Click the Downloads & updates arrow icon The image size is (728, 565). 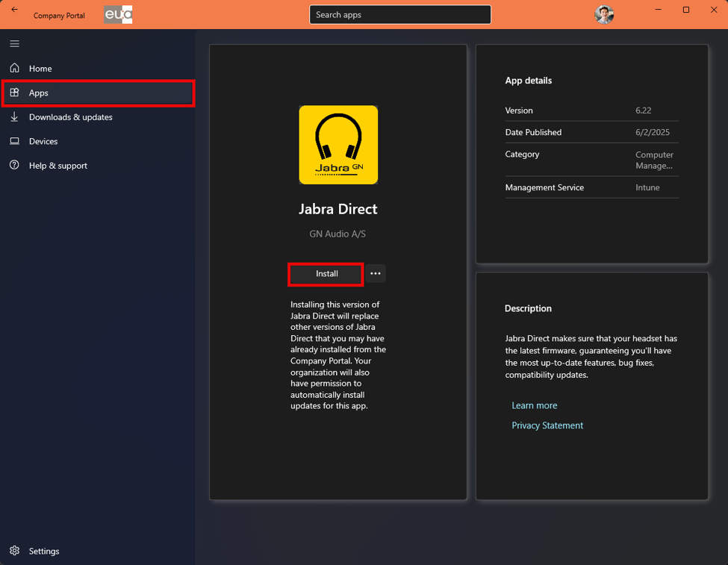(14, 116)
